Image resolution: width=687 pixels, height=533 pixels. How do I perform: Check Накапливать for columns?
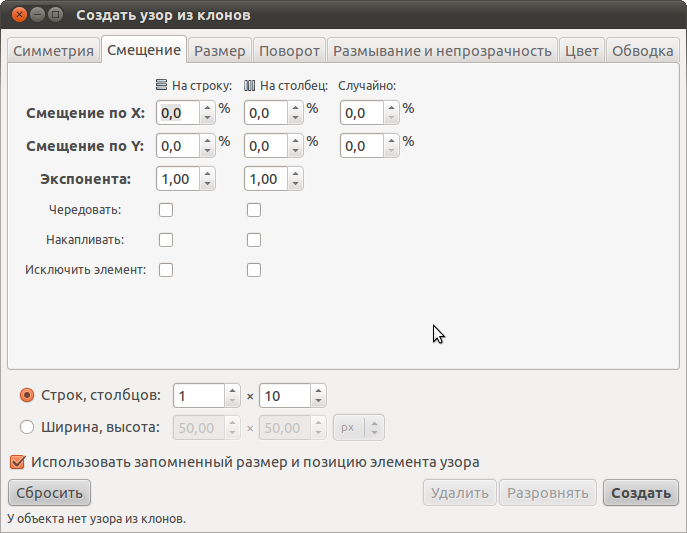tap(254, 240)
